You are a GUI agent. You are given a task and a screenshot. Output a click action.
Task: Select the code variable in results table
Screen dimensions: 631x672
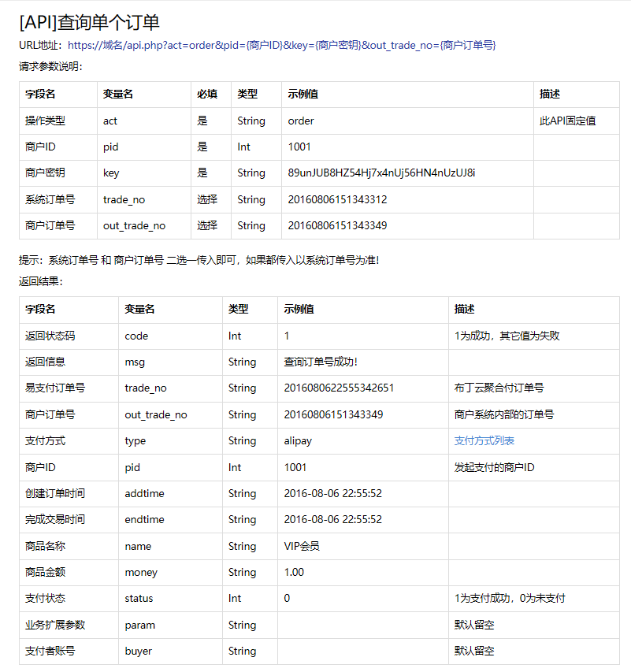pyautogui.click(x=134, y=335)
